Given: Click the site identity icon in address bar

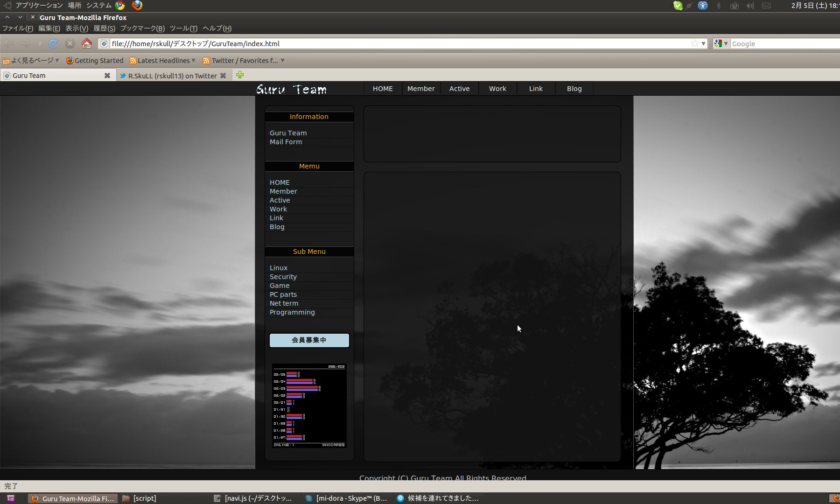Looking at the screenshot, I should tap(104, 43).
